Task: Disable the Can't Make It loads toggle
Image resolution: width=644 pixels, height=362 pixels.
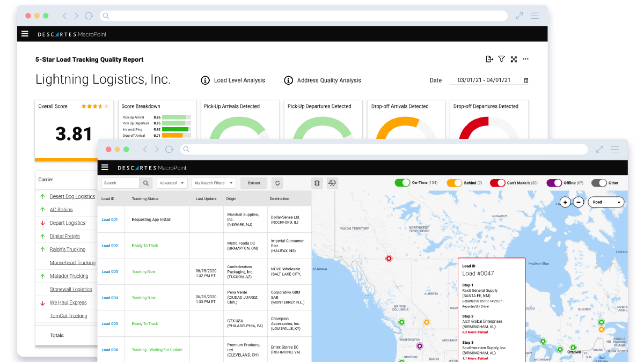Action: coord(496,182)
